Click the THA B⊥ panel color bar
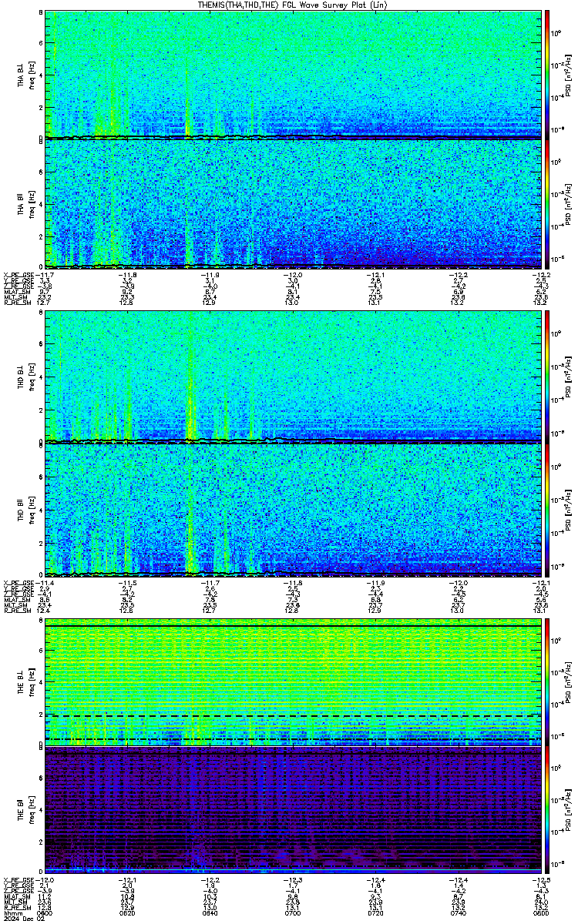The width and height of the screenshot is (578, 924). point(548,74)
